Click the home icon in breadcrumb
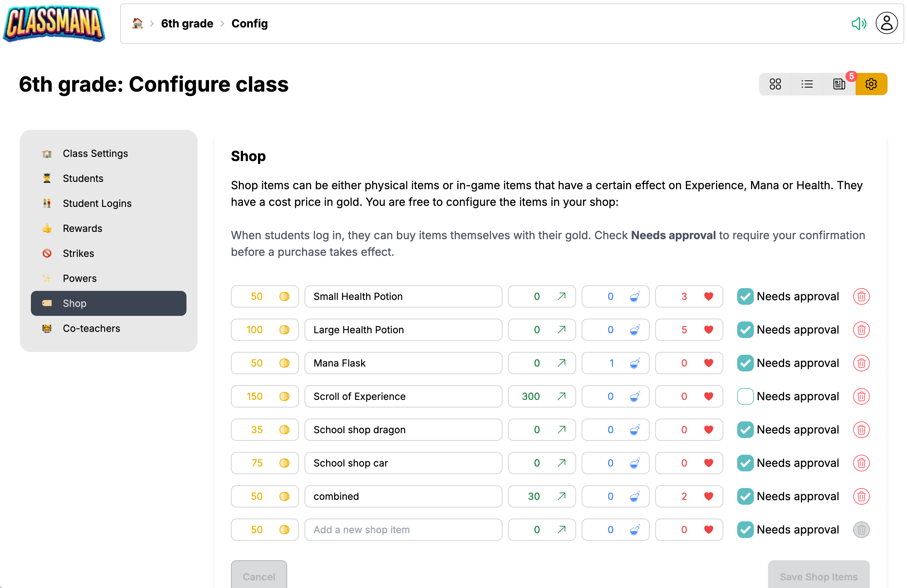Screen dimensions: 907x588 point(137,23)
